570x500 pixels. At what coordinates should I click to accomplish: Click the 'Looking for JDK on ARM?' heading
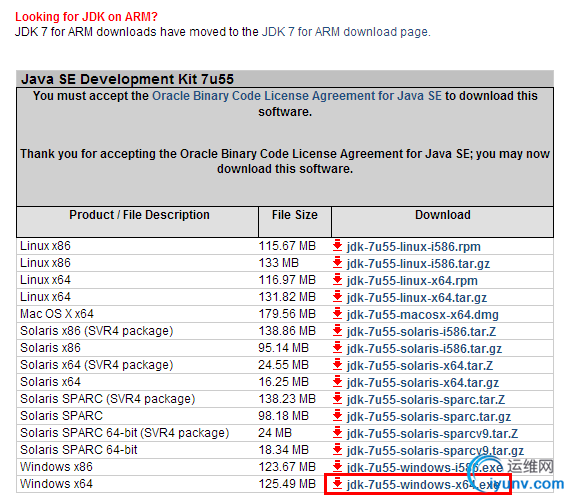(86, 17)
